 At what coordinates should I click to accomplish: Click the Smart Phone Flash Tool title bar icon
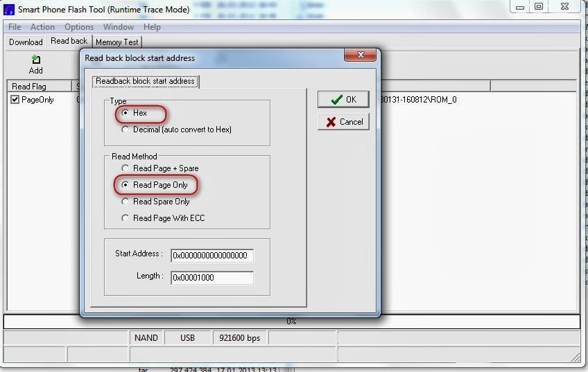(x=8, y=10)
